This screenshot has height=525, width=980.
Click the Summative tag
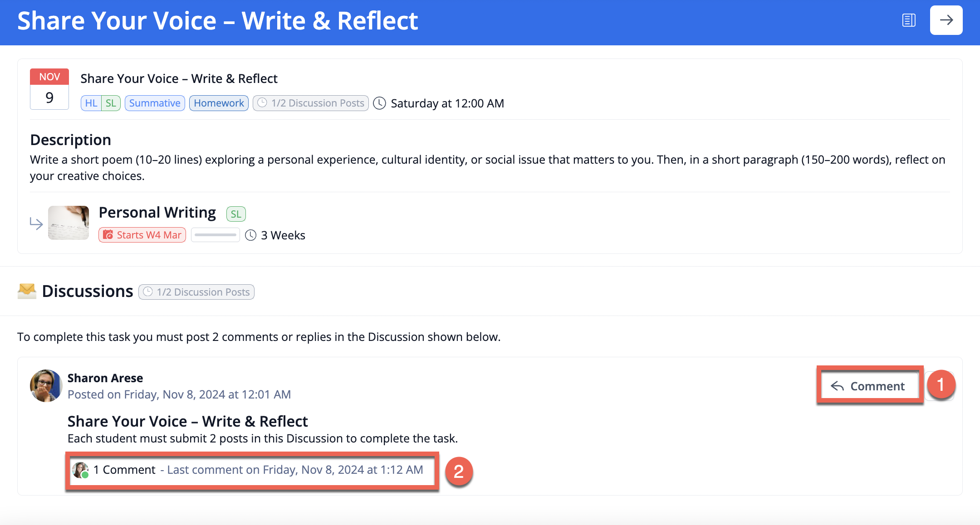point(155,103)
